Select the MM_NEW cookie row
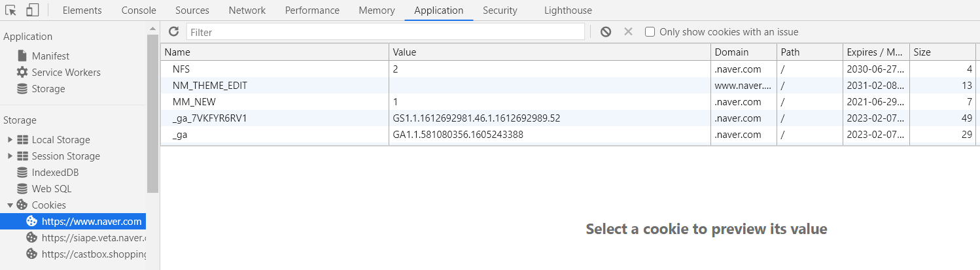 pos(568,101)
